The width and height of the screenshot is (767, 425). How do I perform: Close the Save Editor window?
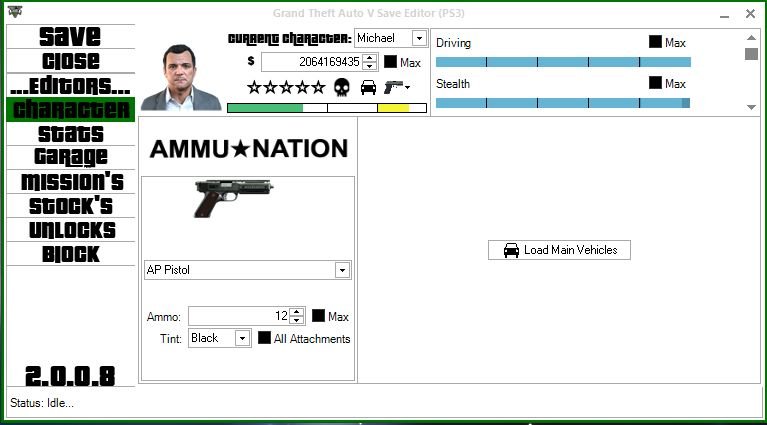click(750, 14)
